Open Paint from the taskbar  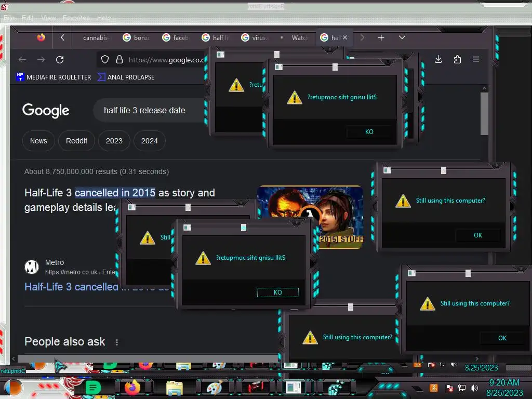[215, 388]
